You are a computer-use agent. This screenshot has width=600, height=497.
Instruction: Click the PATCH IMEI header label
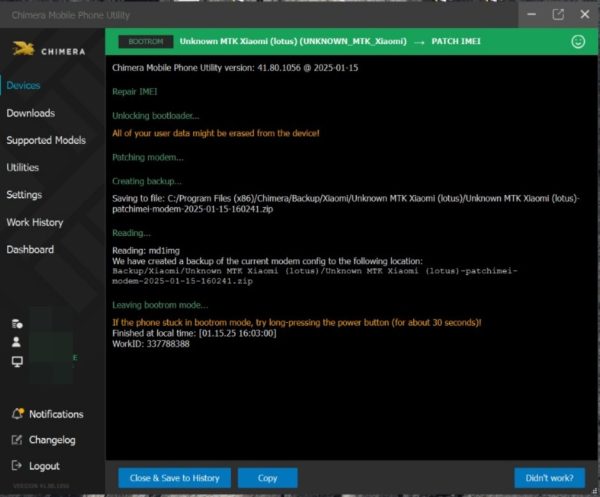pyautogui.click(x=456, y=41)
